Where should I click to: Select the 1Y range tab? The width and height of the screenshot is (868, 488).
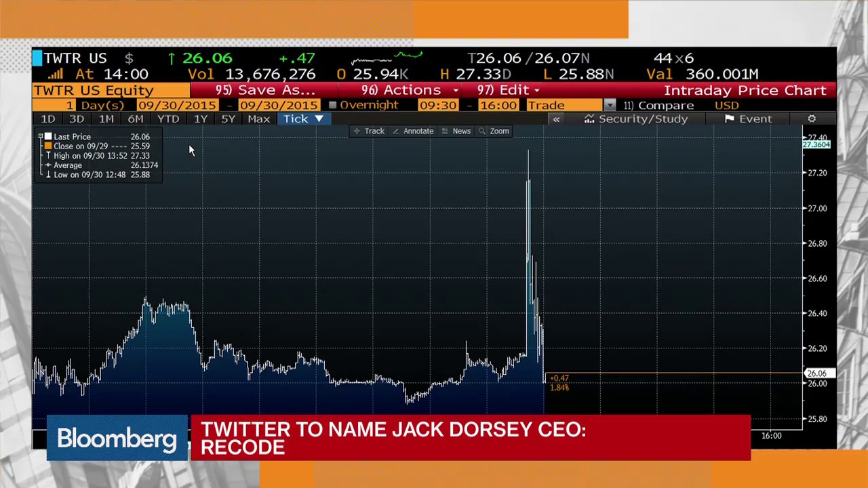point(200,119)
